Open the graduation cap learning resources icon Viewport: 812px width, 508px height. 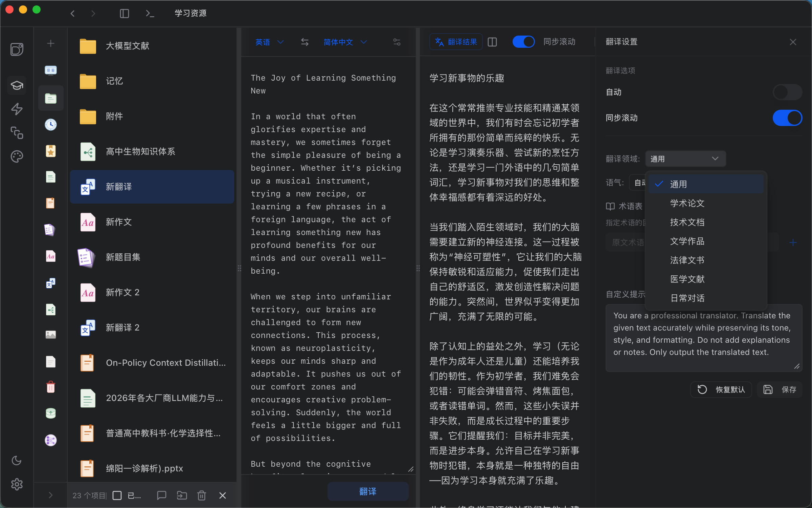[x=17, y=85]
